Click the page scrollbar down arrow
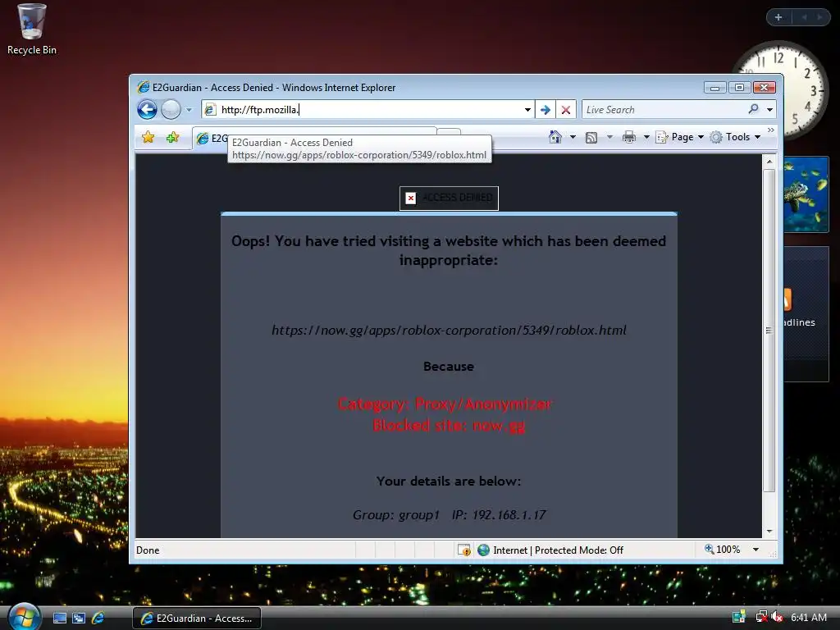This screenshot has height=630, width=840. pos(769,531)
